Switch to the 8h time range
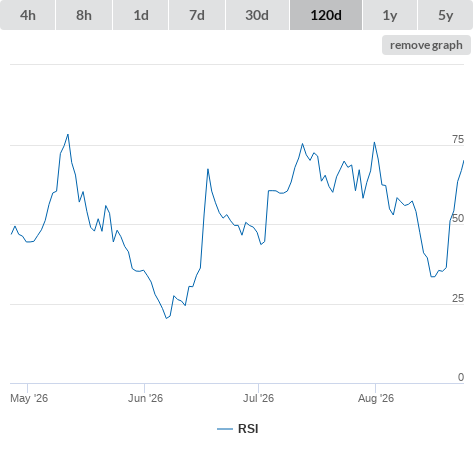The image size is (474, 455). click(x=84, y=15)
